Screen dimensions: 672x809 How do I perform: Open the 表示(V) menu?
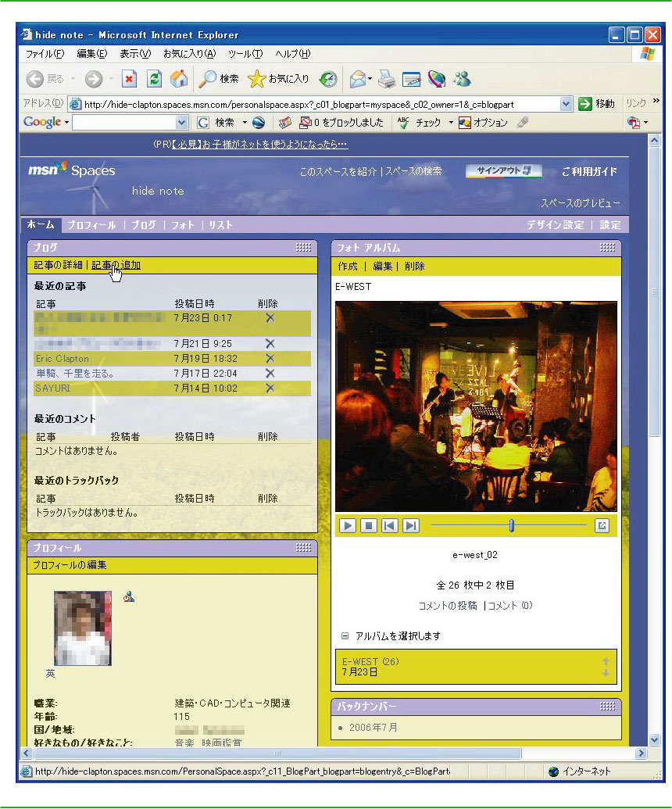pyautogui.click(x=135, y=54)
